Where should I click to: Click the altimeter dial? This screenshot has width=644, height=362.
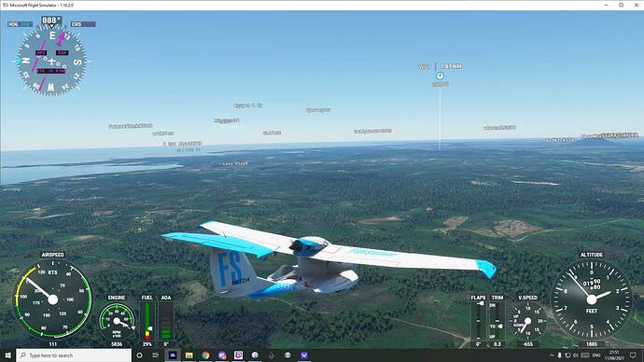click(592, 299)
